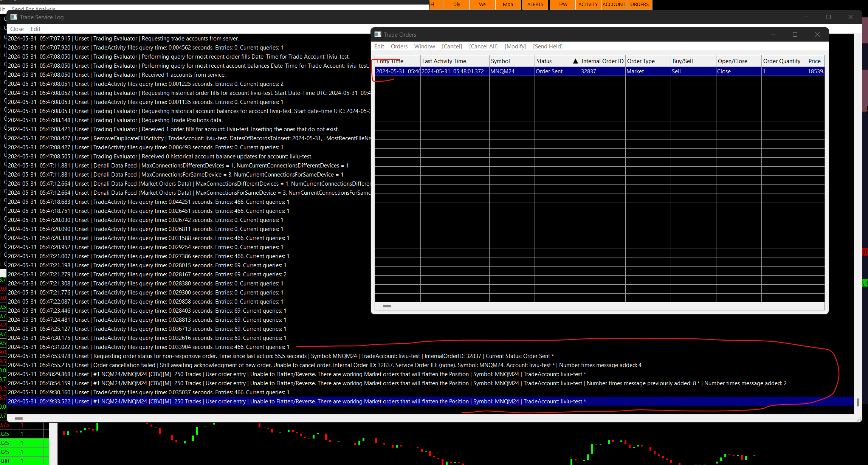The width and height of the screenshot is (868, 465).
Task: Switch chart to Dly timeframe button
Action: (x=457, y=5)
